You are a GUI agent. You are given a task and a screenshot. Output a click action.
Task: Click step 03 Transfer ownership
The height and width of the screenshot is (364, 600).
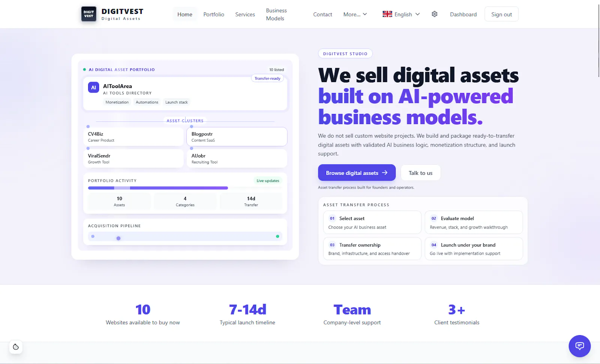click(x=372, y=249)
